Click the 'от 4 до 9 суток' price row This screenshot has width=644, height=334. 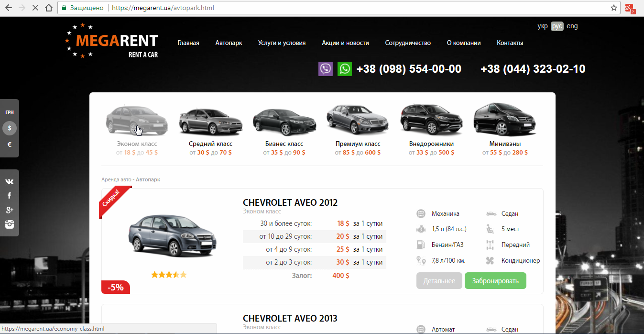315,249
